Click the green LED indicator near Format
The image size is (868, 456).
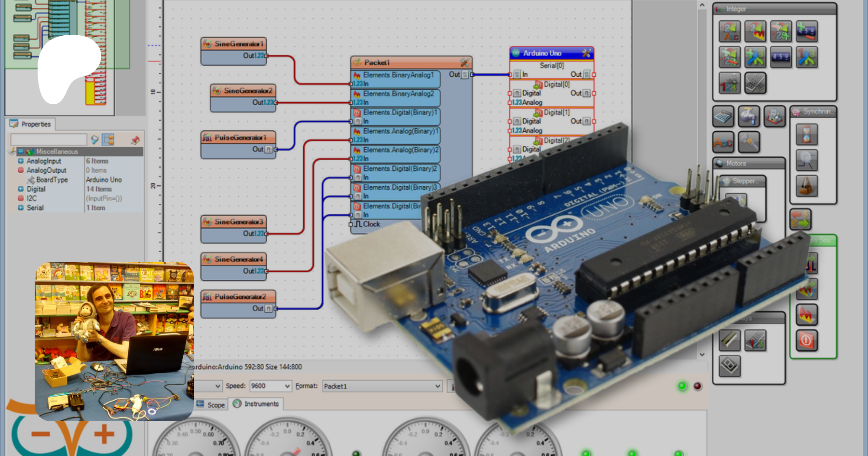[x=682, y=386]
